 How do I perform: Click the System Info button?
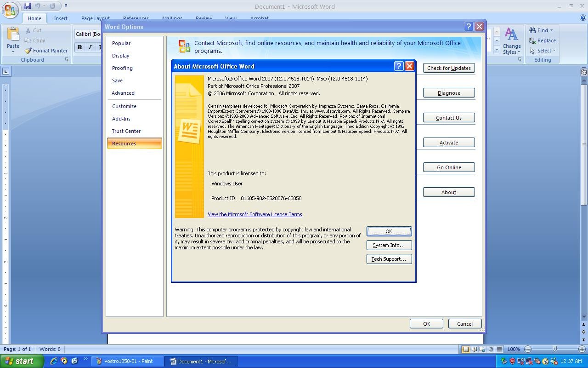(x=389, y=245)
